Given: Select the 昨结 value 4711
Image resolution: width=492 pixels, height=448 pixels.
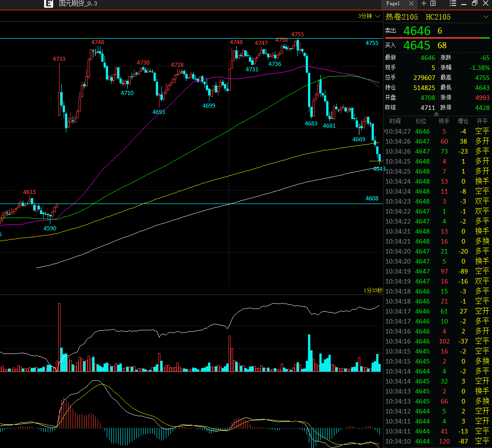Looking at the screenshot, I should point(427,108).
